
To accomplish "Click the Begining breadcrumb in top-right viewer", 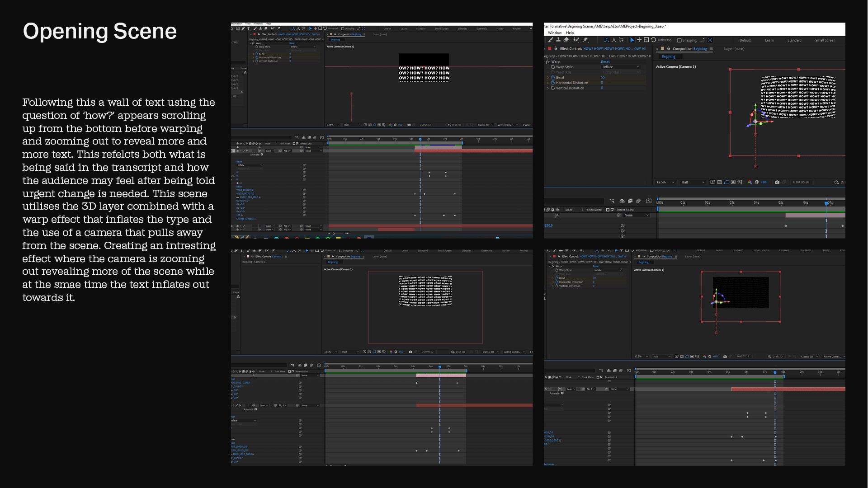I will (668, 56).
